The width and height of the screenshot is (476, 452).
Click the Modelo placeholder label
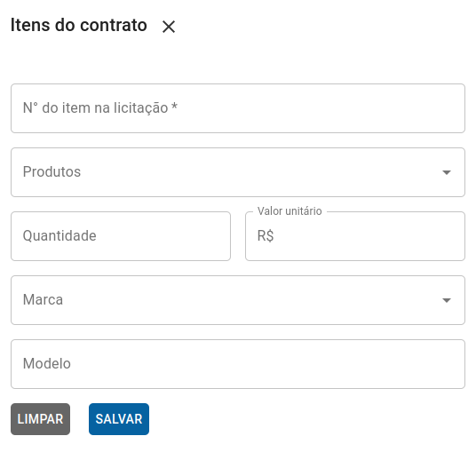[47, 364]
